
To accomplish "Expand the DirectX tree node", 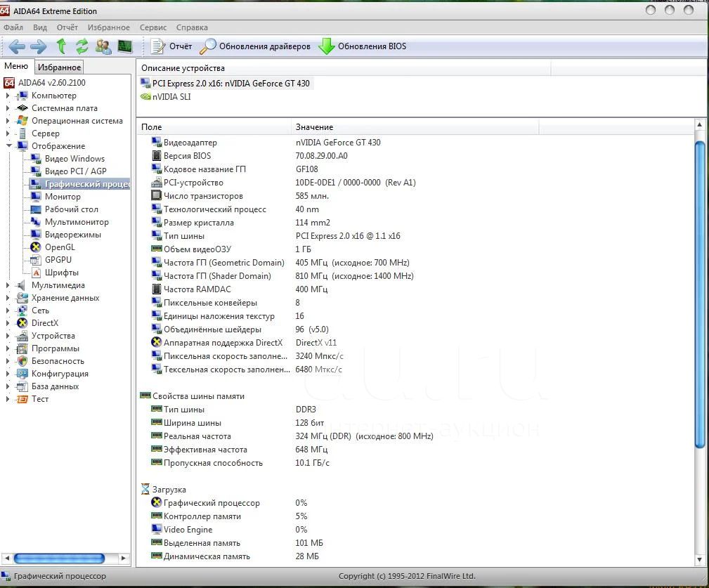I will click(7, 323).
